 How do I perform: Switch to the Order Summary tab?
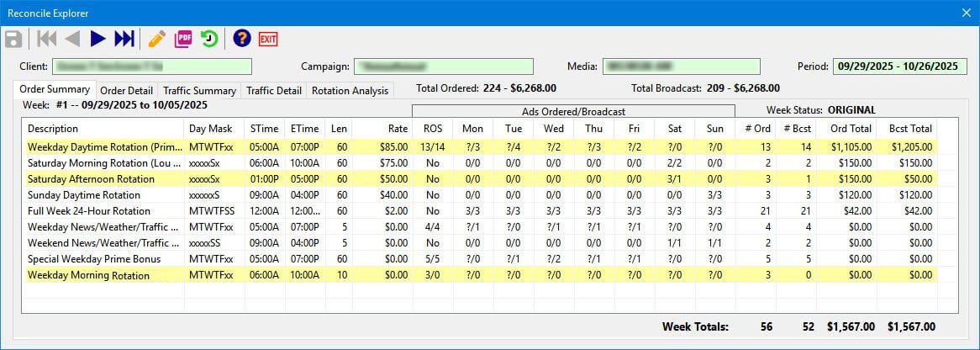tap(55, 89)
